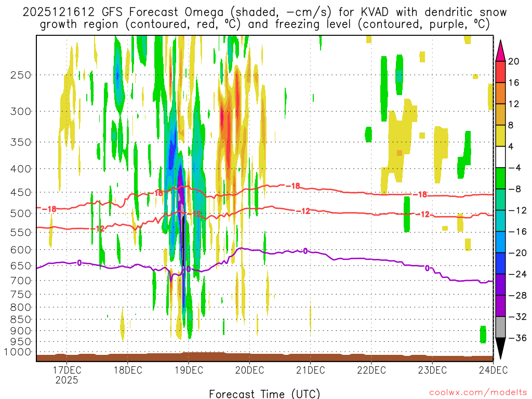Click the black downward arrow below colorbar
The image size is (532, 399).
pyautogui.click(x=500, y=349)
